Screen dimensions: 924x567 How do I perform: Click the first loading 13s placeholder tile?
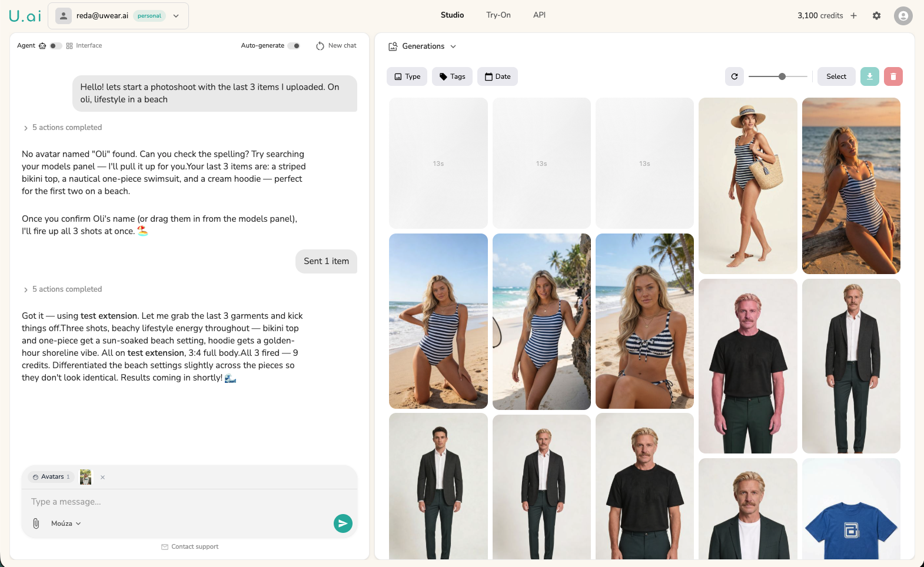click(438, 163)
